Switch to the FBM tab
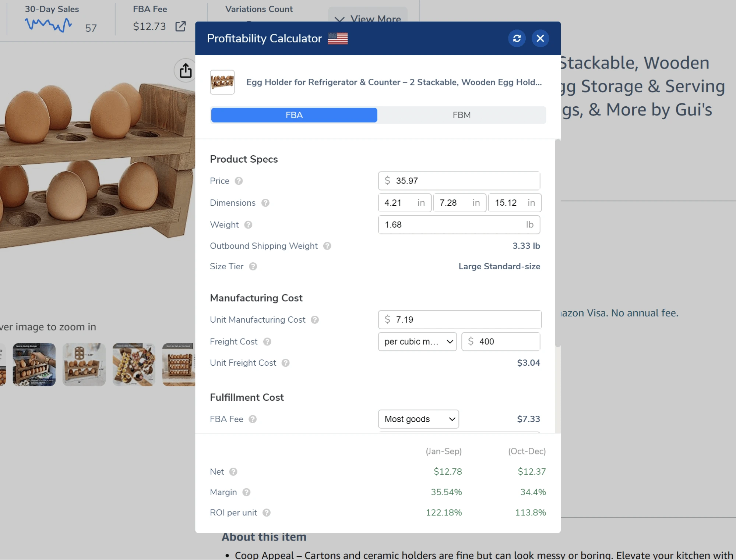736x560 pixels. pyautogui.click(x=461, y=115)
